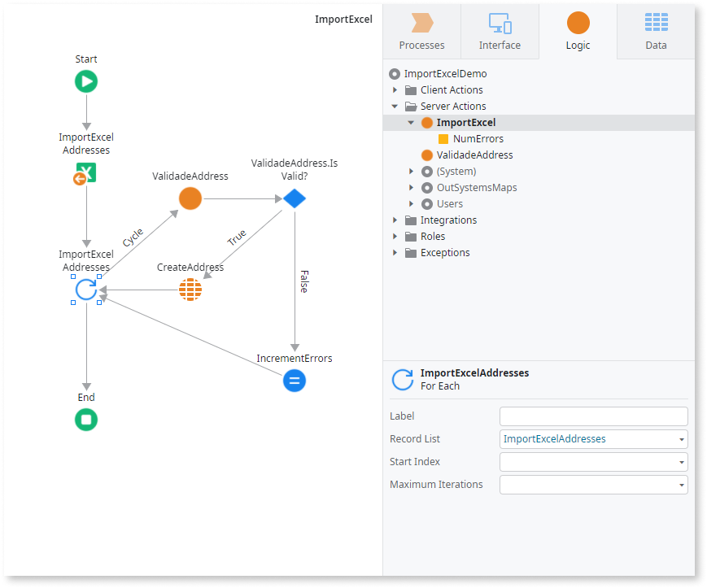Select ValidadeAddress in the server actions tree
This screenshot has width=707, height=588.
point(474,155)
